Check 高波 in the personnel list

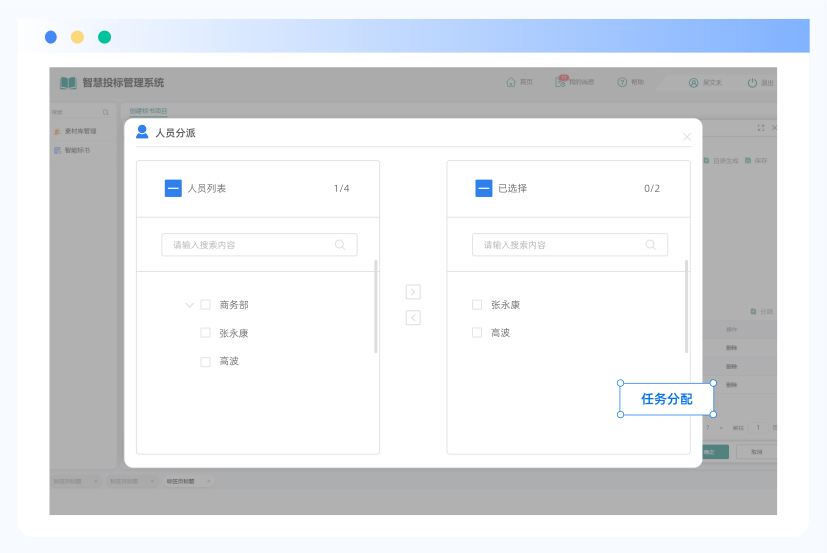click(205, 361)
